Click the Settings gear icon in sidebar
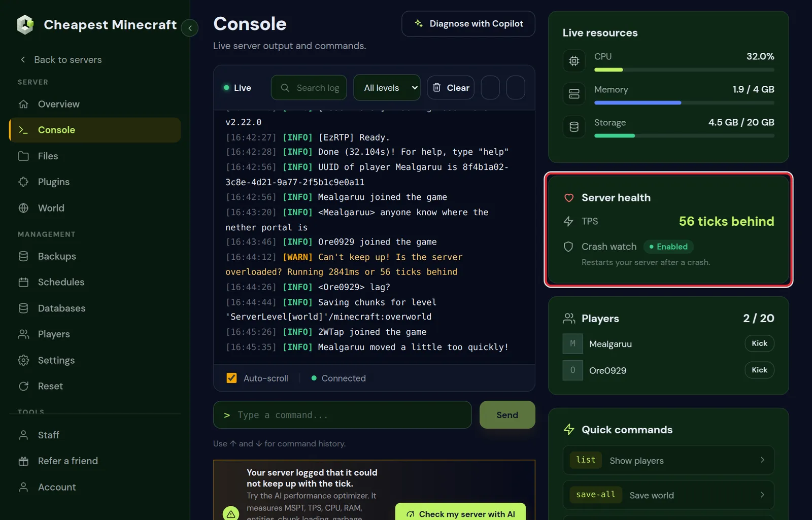The image size is (812, 520). coord(23,360)
